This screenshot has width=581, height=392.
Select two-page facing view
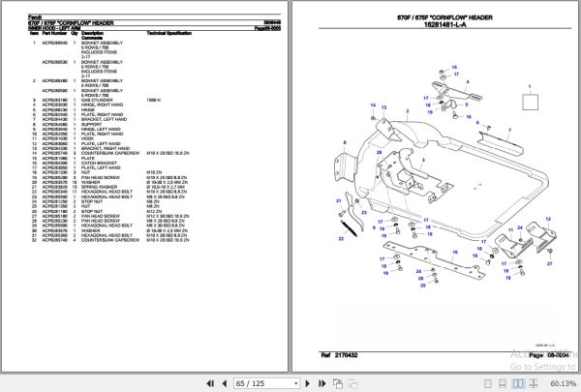(x=518, y=383)
